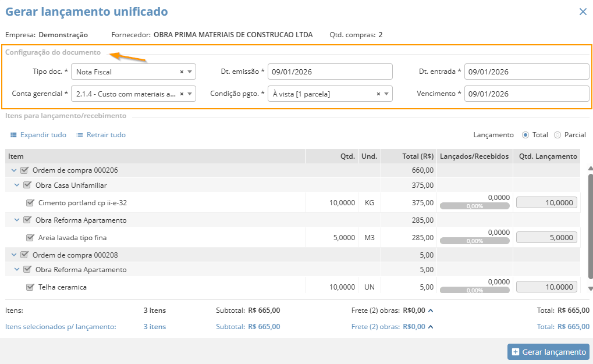Select the Parcial lançamento radio option
593x364 pixels.
click(558, 135)
